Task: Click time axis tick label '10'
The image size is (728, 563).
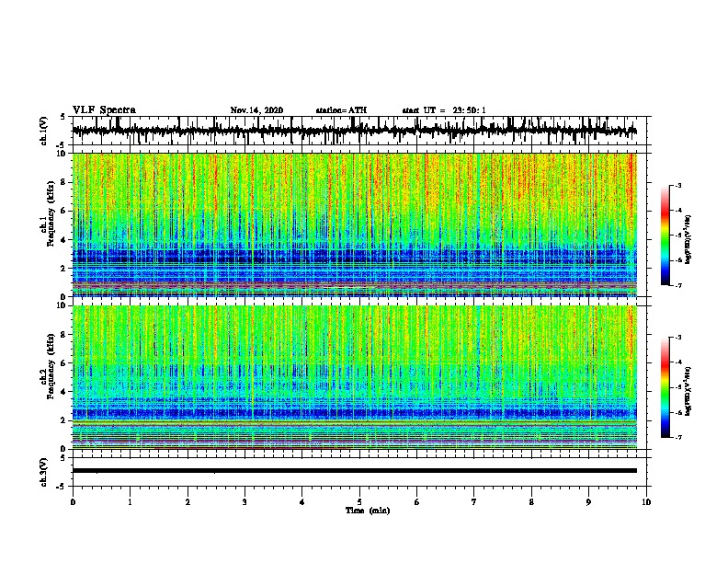Action: pyautogui.click(x=646, y=502)
